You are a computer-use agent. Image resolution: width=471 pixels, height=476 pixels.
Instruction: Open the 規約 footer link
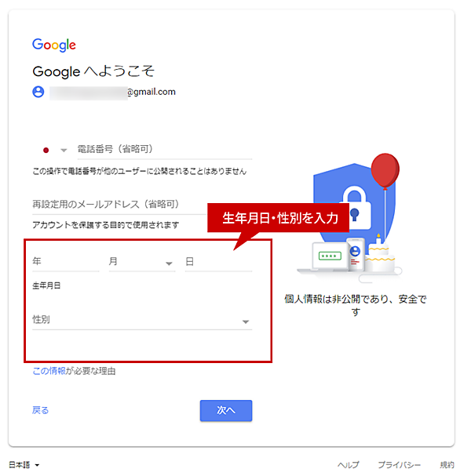point(447,464)
